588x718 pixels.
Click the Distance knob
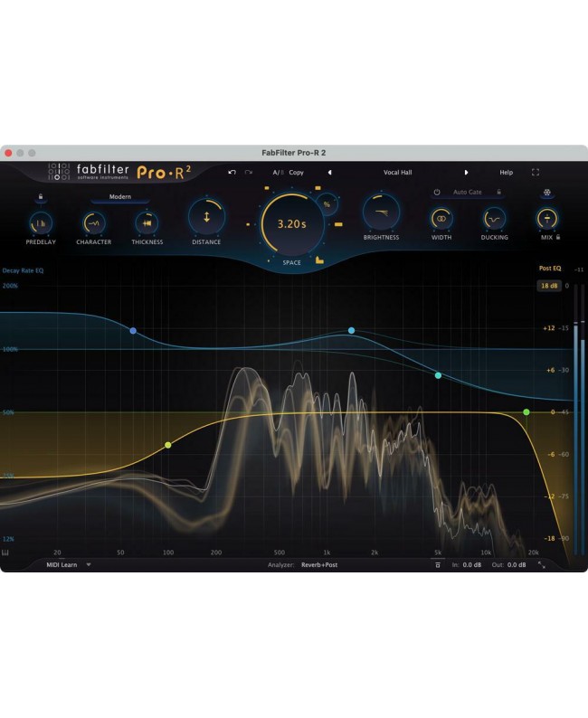pos(206,217)
